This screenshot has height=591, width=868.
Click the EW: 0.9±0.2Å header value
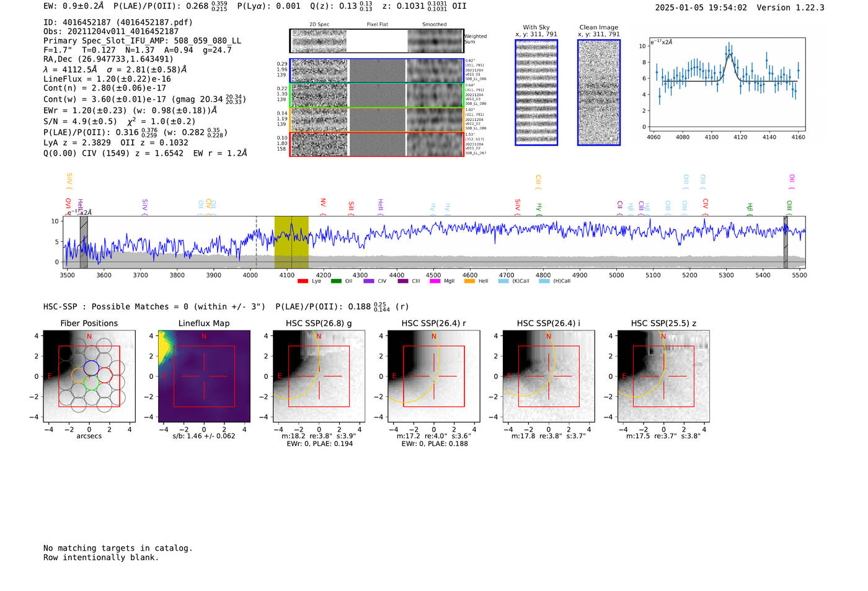(74, 6)
